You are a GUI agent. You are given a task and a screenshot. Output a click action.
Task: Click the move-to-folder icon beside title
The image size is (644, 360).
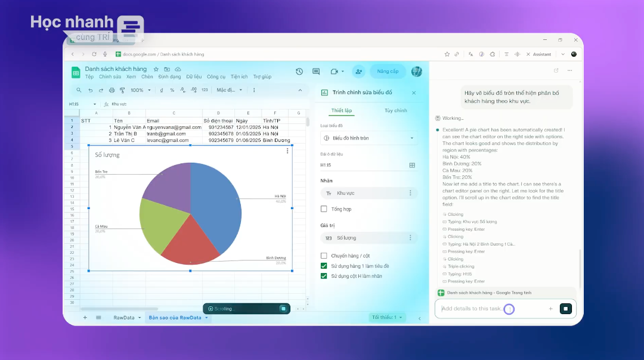click(167, 69)
